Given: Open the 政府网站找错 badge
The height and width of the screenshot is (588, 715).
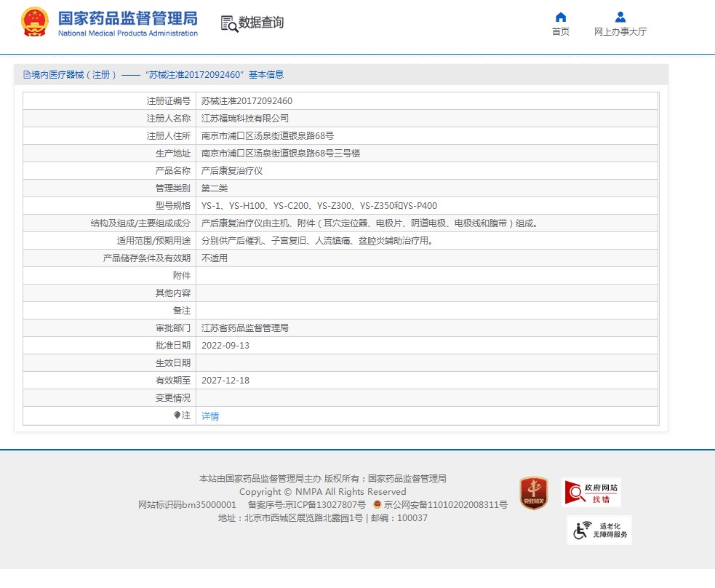Looking at the screenshot, I should (x=591, y=493).
